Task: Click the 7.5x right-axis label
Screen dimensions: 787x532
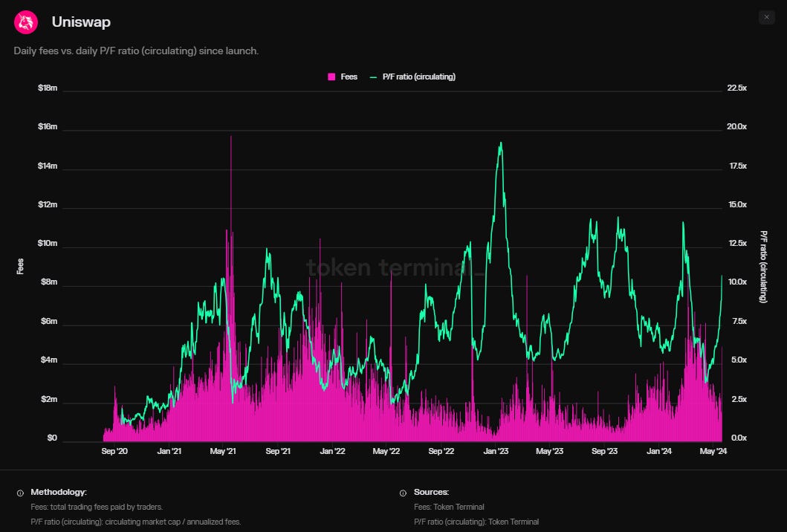Action: [x=739, y=321]
